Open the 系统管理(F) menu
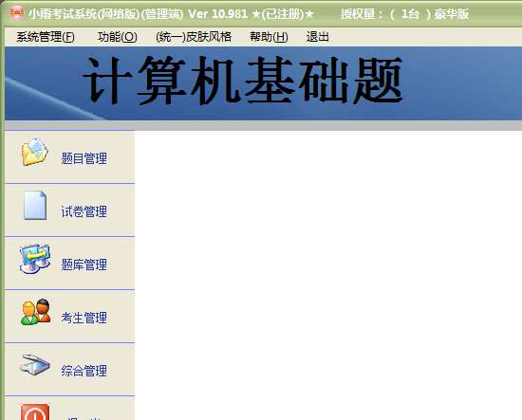 point(46,37)
